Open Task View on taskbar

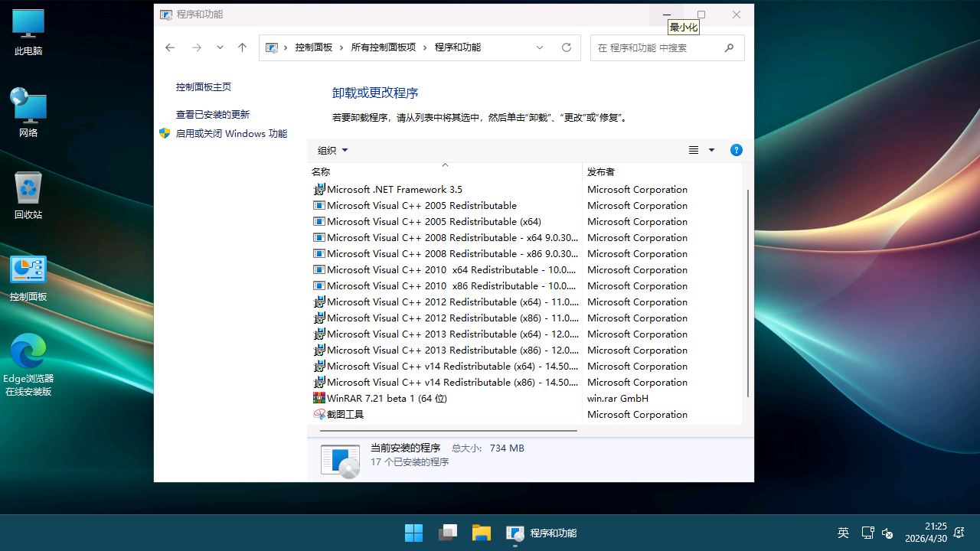(x=447, y=533)
